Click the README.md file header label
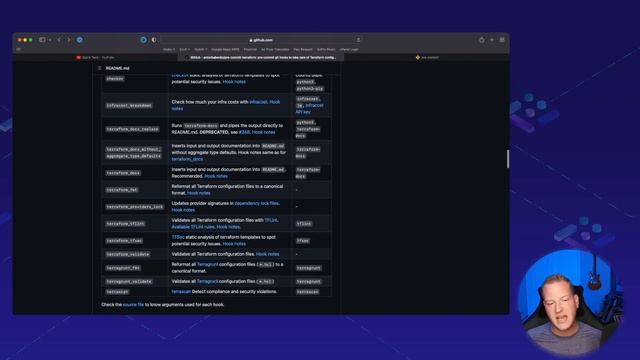The width and height of the screenshot is (640, 360). coord(118,68)
